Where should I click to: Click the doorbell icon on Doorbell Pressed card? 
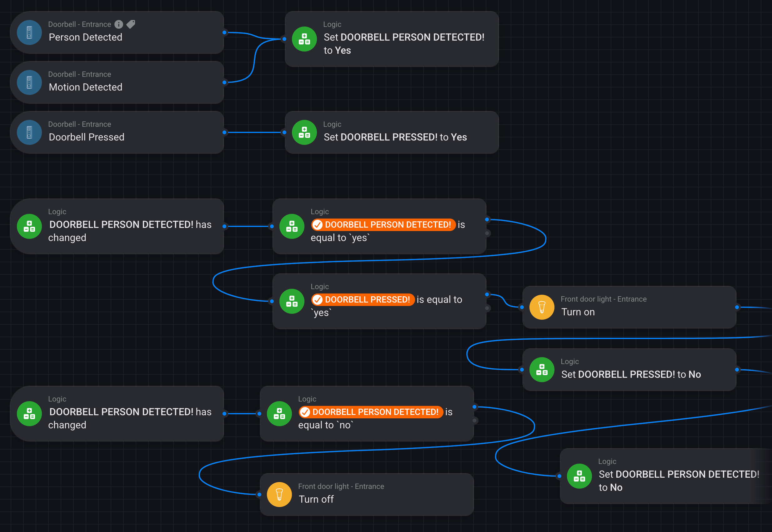29,132
